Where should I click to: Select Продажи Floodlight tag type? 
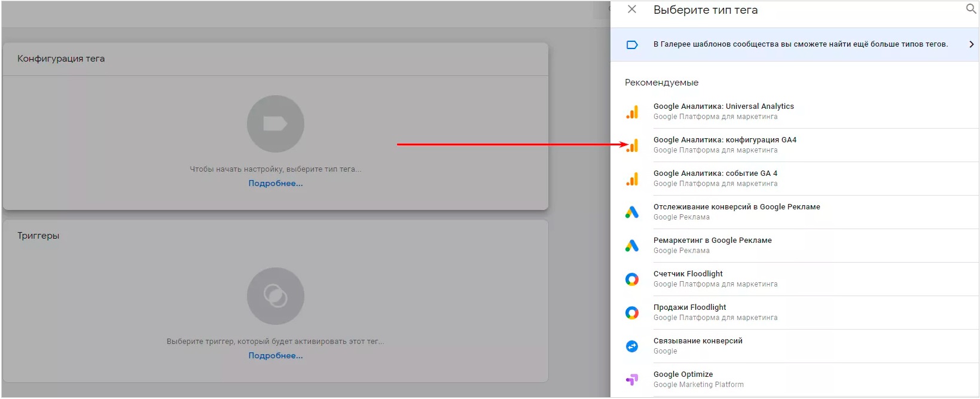795,313
